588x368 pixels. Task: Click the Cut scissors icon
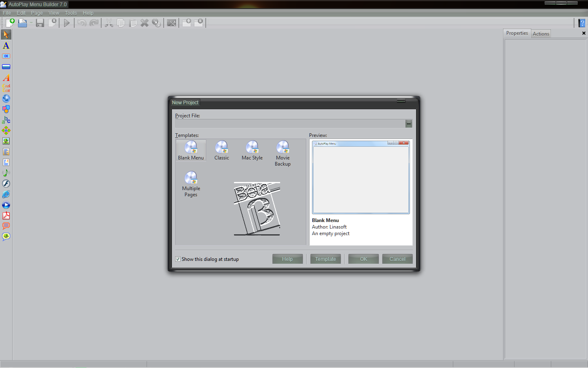109,23
